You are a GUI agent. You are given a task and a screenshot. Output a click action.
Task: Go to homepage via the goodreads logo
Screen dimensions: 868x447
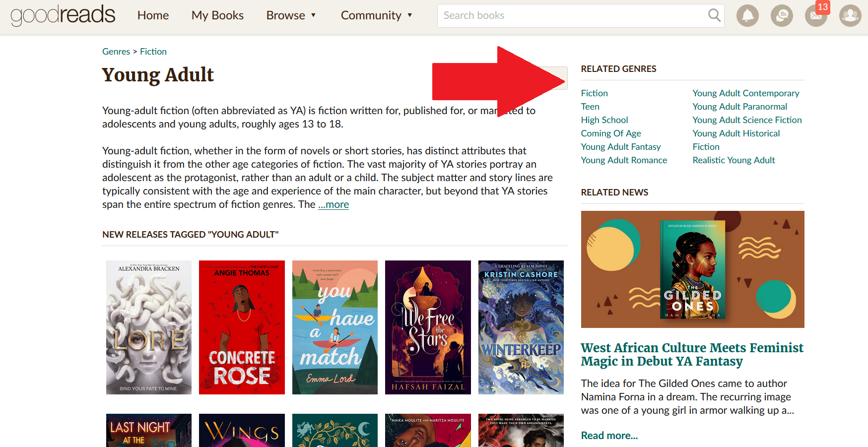click(63, 15)
